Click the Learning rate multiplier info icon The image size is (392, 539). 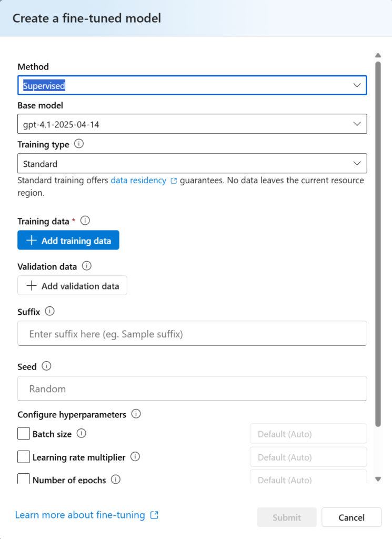pyautogui.click(x=135, y=456)
